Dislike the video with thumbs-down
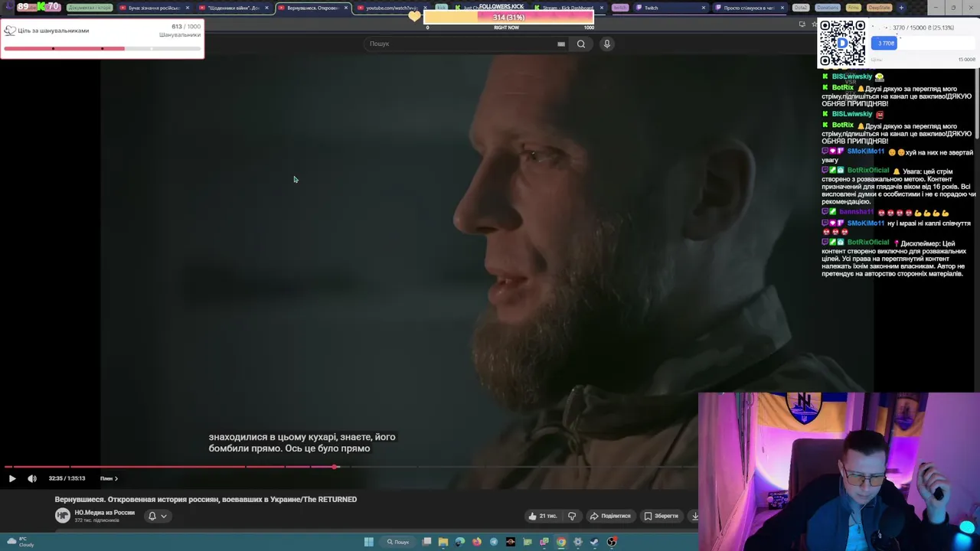The width and height of the screenshot is (980, 551). coord(572,516)
